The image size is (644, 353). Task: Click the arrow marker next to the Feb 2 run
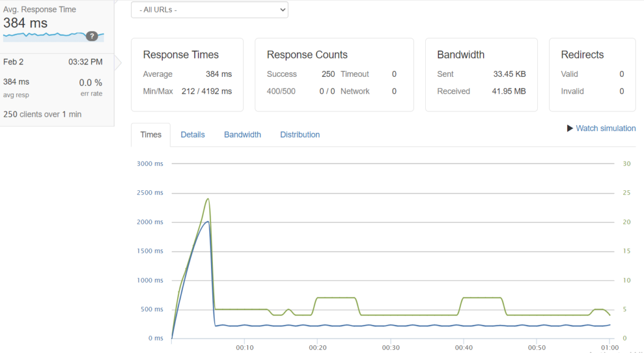click(x=117, y=61)
